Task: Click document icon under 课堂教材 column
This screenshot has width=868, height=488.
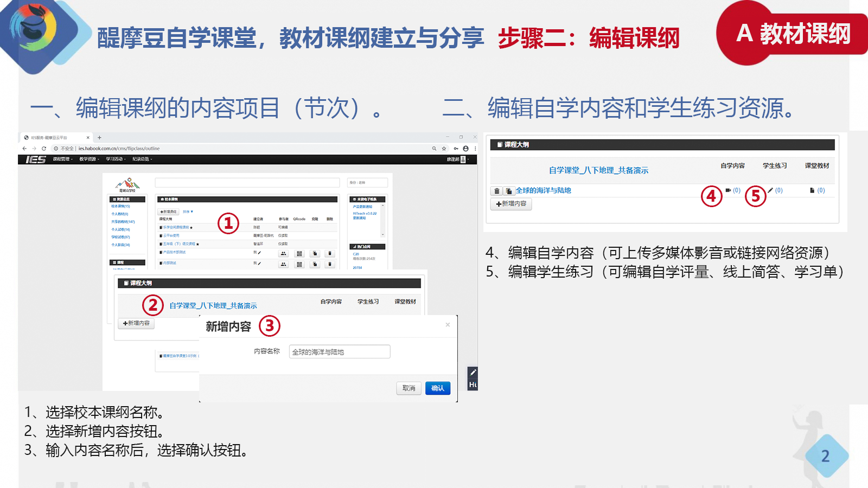Action: point(812,190)
